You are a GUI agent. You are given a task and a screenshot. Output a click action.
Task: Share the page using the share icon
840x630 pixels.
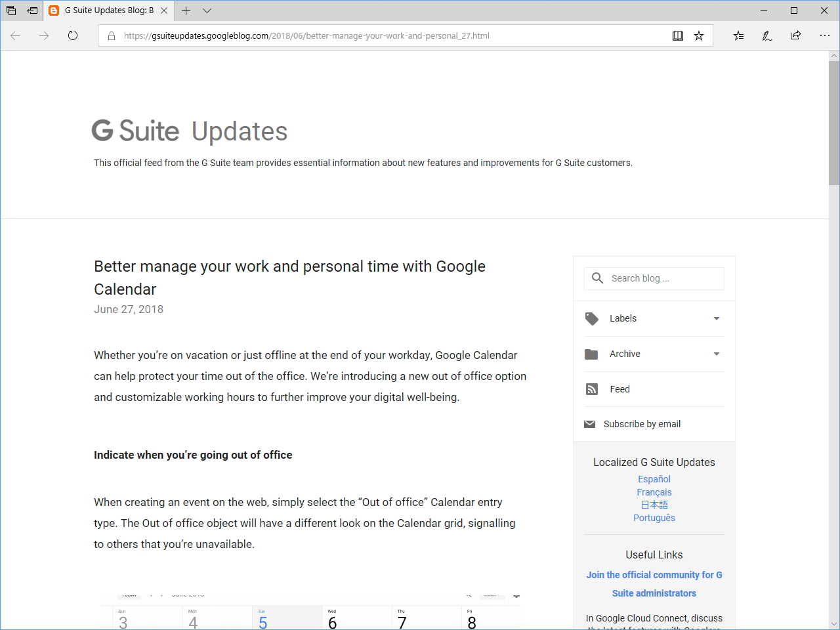pos(795,35)
